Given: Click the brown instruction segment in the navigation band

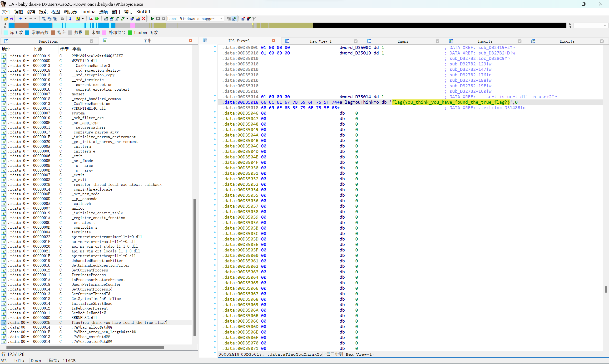Looking at the screenshot, I should click(22, 25).
